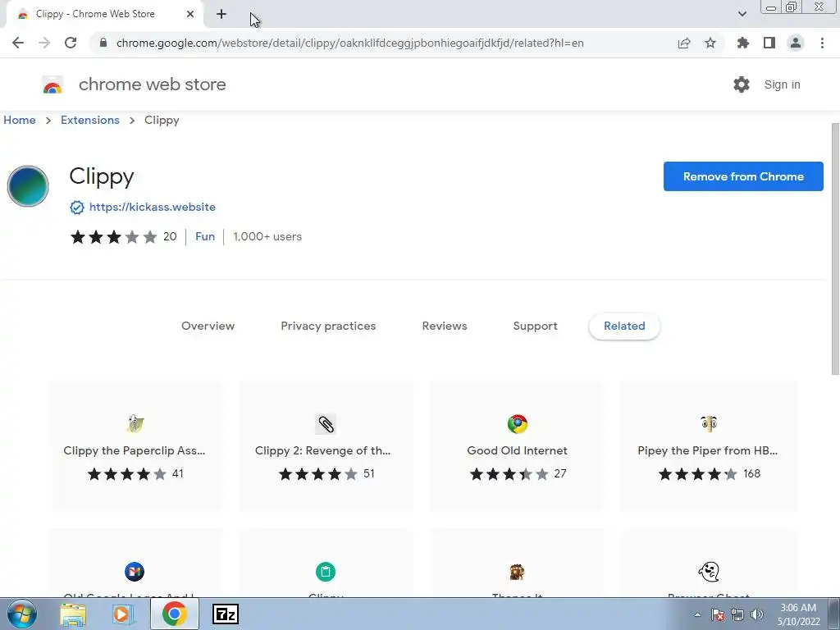Open Chrome's three-dot menu

[x=822, y=43]
